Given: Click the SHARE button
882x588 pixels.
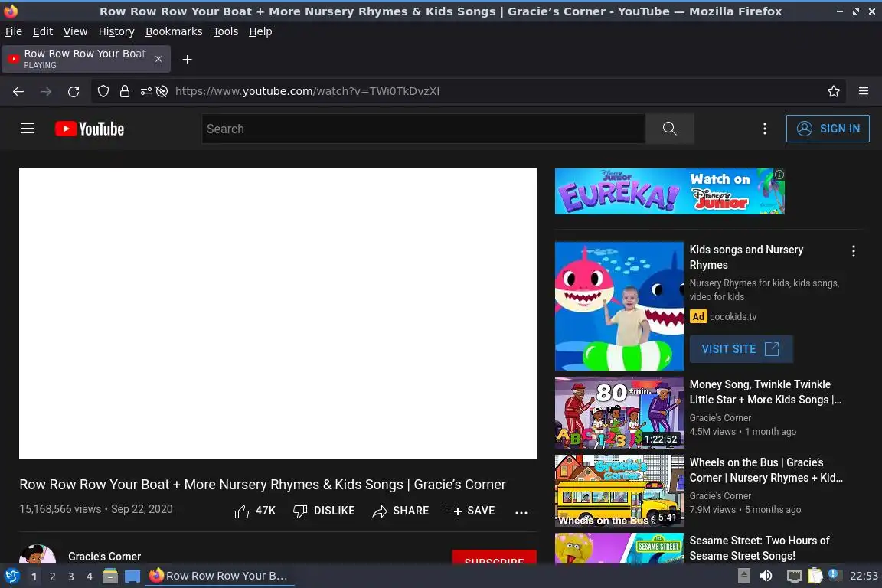Looking at the screenshot, I should 400,511.
